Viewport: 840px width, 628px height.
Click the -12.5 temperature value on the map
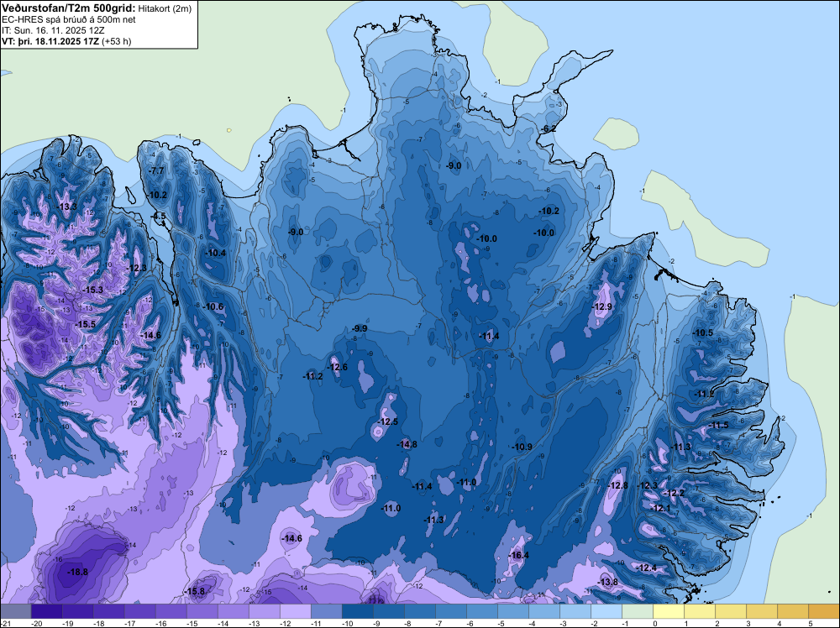[x=388, y=421]
